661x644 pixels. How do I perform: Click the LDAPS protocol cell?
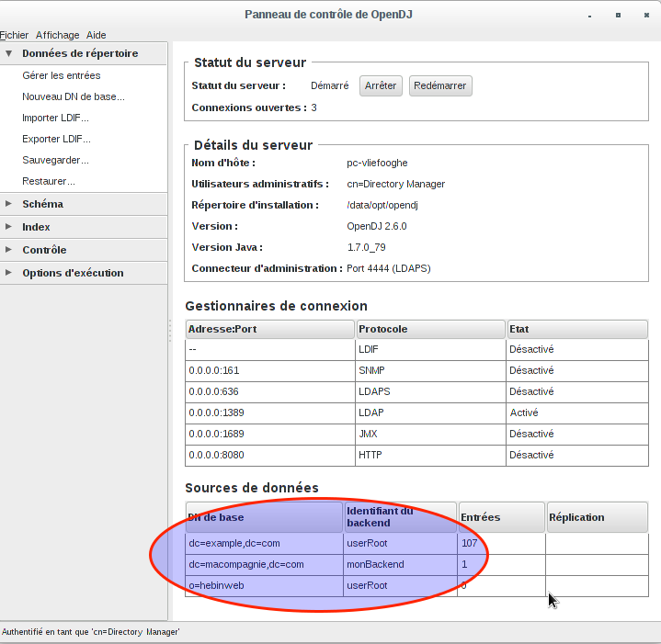(x=430, y=391)
